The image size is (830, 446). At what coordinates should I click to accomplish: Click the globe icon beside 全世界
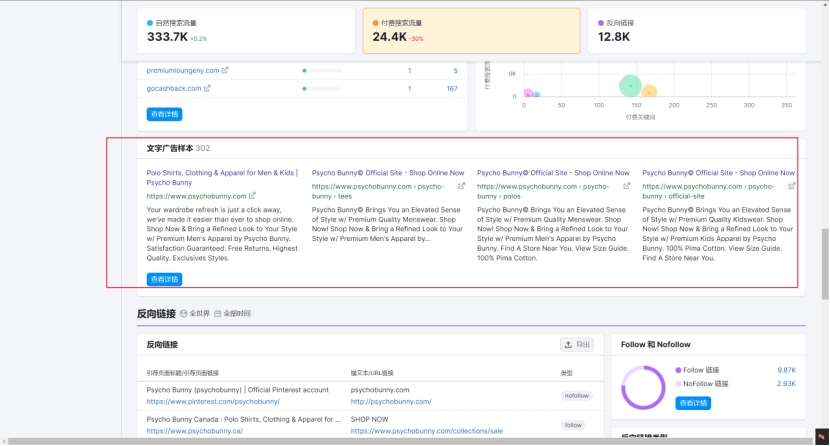(x=184, y=314)
